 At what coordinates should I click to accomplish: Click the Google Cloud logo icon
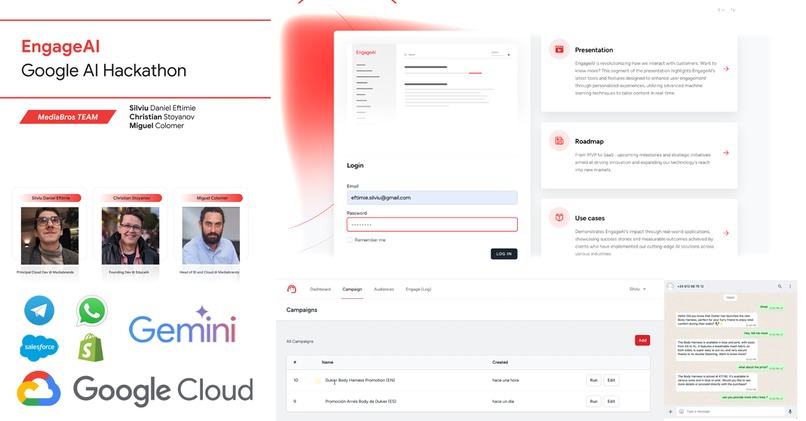click(x=39, y=389)
